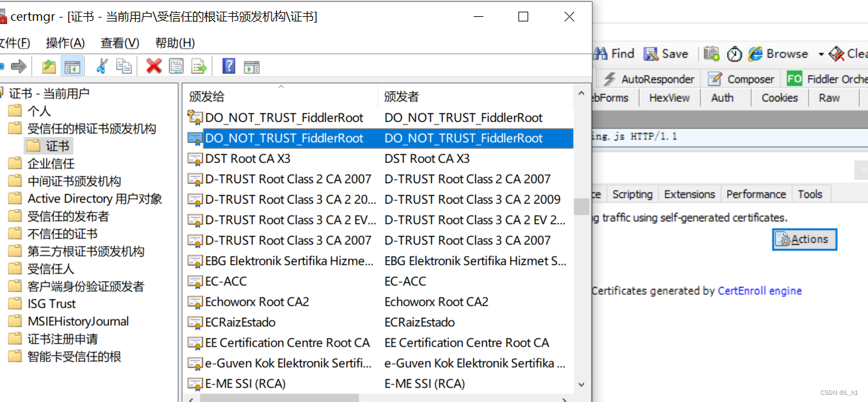Image resolution: width=868 pixels, height=402 pixels.
Task: Open the Browse dropdown arrow in Fiddler
Action: click(821, 55)
